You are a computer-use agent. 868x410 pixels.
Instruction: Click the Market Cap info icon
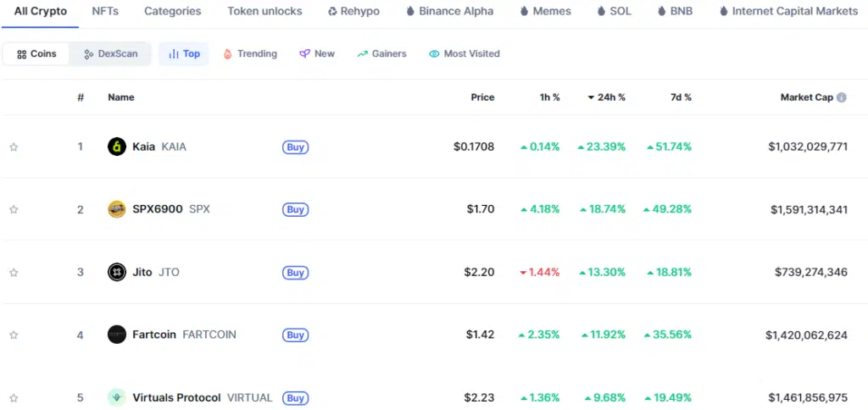click(842, 97)
